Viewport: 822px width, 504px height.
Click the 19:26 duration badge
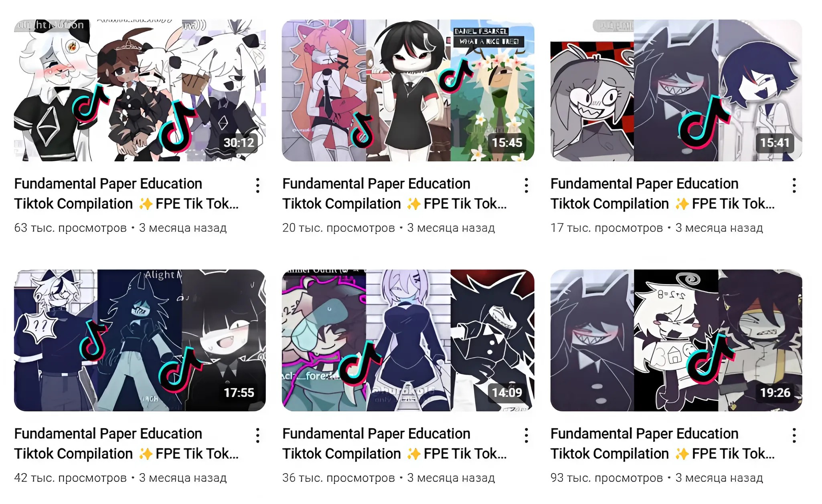[x=775, y=393]
